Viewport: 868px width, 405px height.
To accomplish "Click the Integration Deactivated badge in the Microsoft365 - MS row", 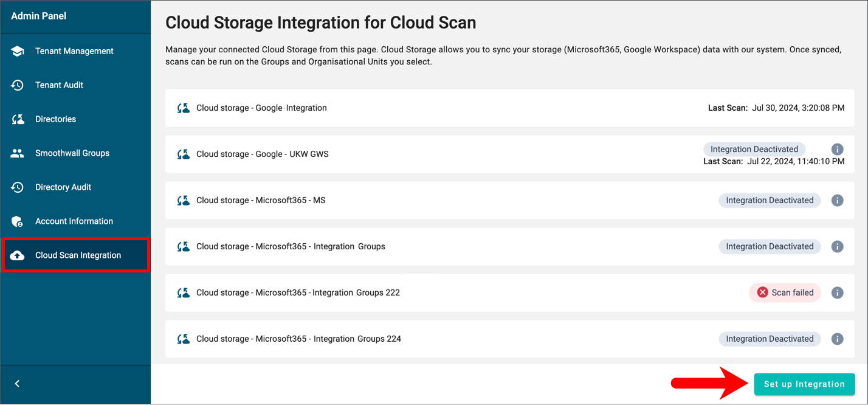I will (x=770, y=200).
